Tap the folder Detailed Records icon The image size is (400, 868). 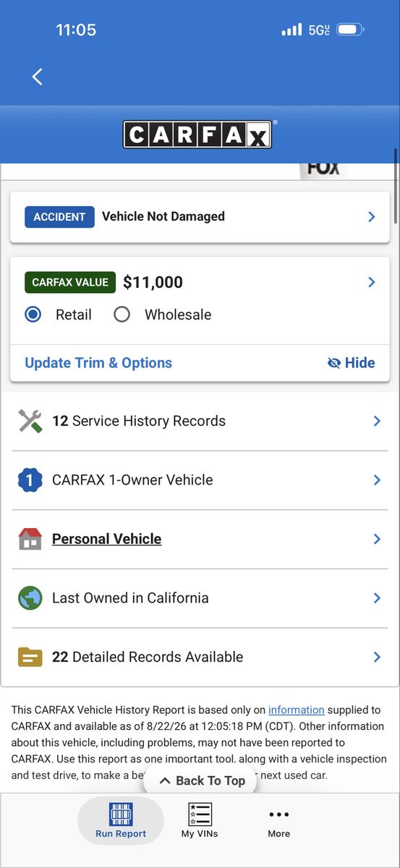pyautogui.click(x=30, y=657)
